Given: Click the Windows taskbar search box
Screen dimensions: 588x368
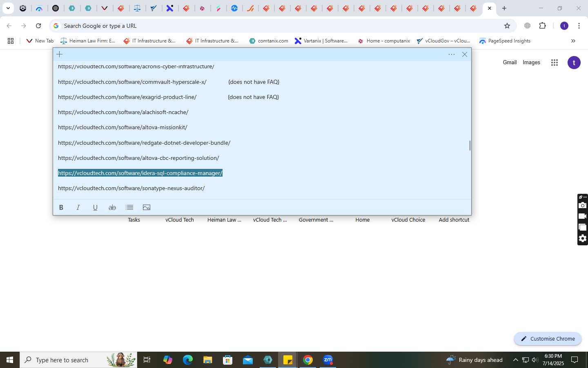Looking at the screenshot, I should click(78, 360).
